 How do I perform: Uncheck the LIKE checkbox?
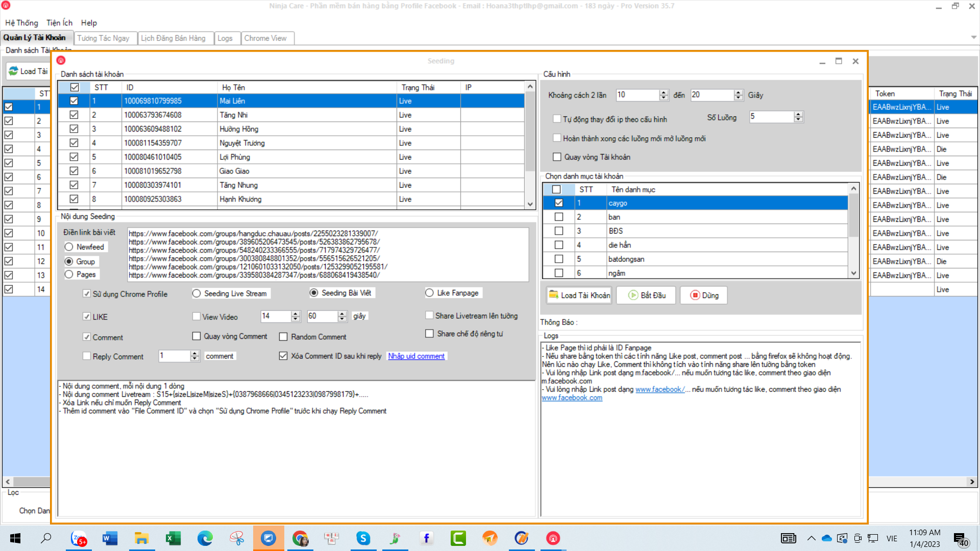click(87, 317)
